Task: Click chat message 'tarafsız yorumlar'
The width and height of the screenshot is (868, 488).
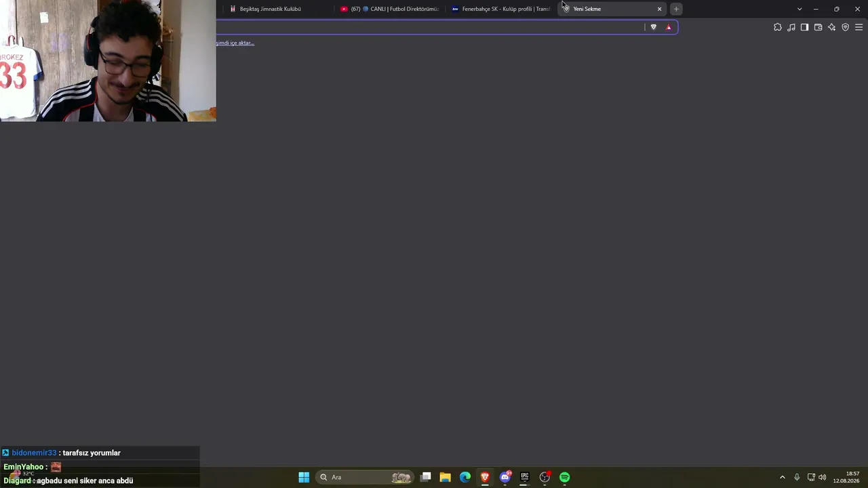Action: pyautogui.click(x=92, y=453)
